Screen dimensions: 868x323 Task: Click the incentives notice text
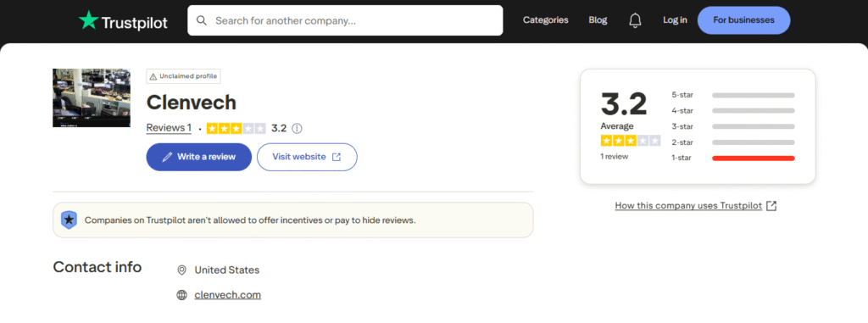250,220
